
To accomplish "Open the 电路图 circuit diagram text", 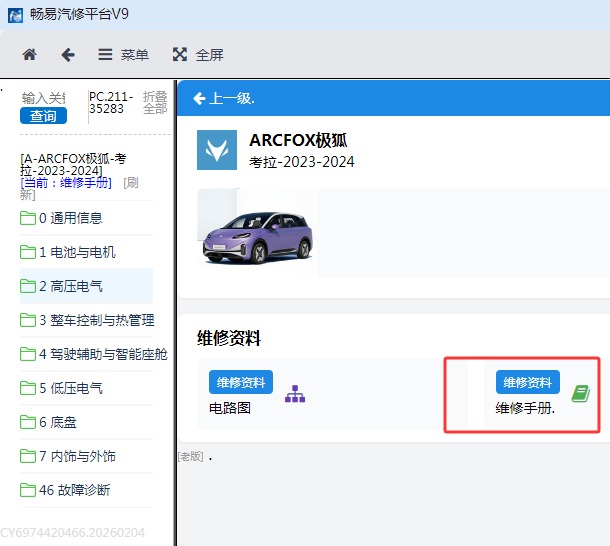I will [x=230, y=408].
